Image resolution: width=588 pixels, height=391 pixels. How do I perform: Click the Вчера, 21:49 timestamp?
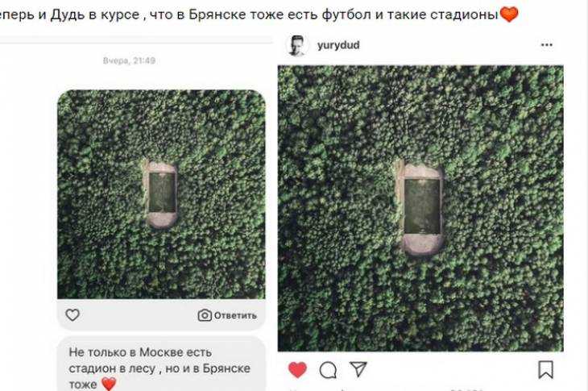click(x=129, y=60)
